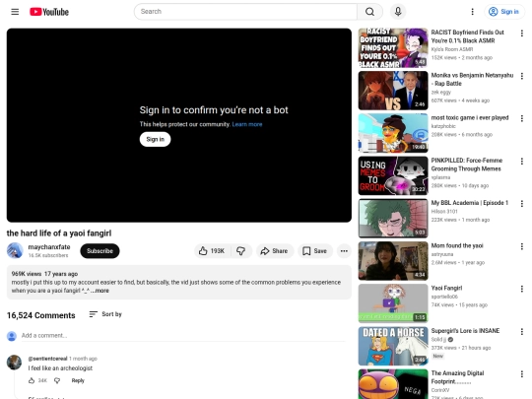Open options menu for PINKPILLED video
Image resolution: width=532 pixels, height=399 pixels.
(522, 162)
